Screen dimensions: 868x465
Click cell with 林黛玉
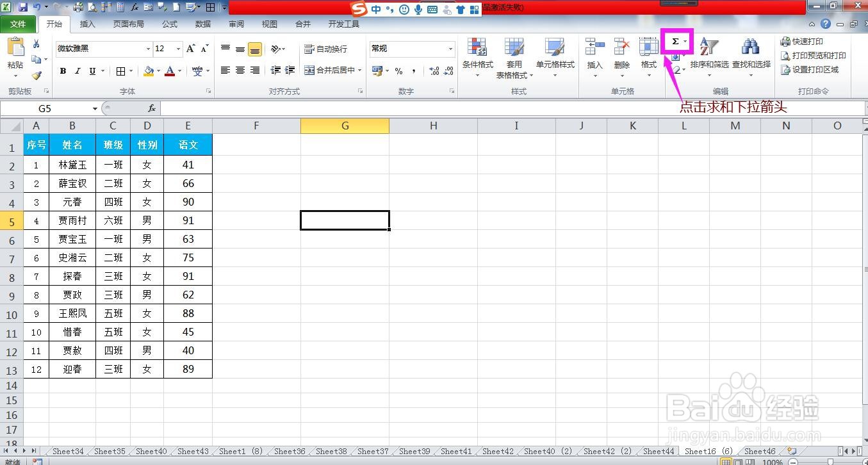72,165
